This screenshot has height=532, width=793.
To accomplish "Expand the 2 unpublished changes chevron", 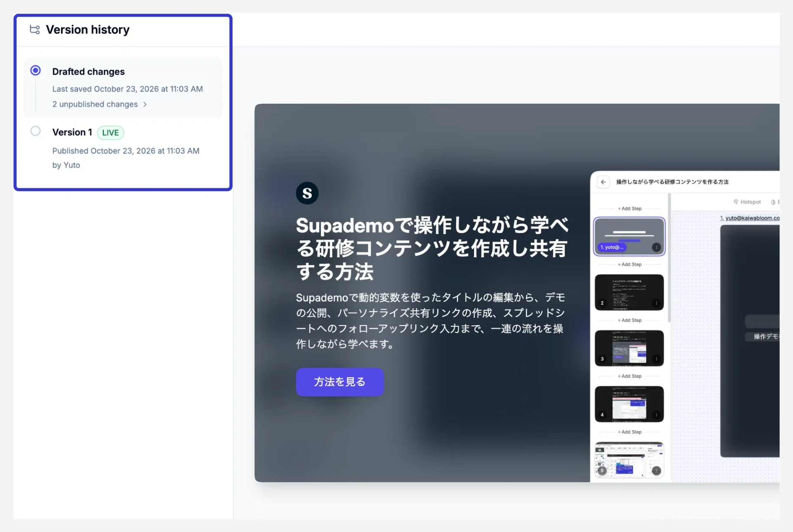I will (x=145, y=104).
